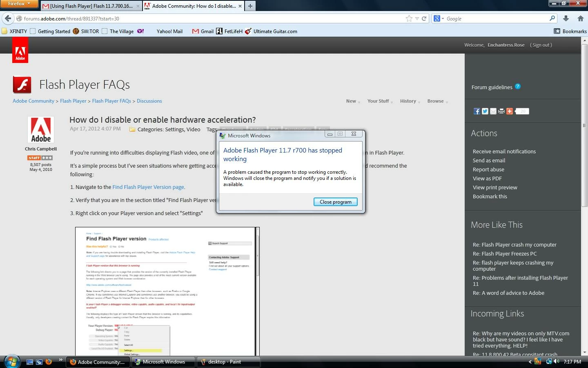Open the FetLifeH bookmark
Image resolution: width=588 pixels, height=368 pixels.
pyautogui.click(x=229, y=31)
